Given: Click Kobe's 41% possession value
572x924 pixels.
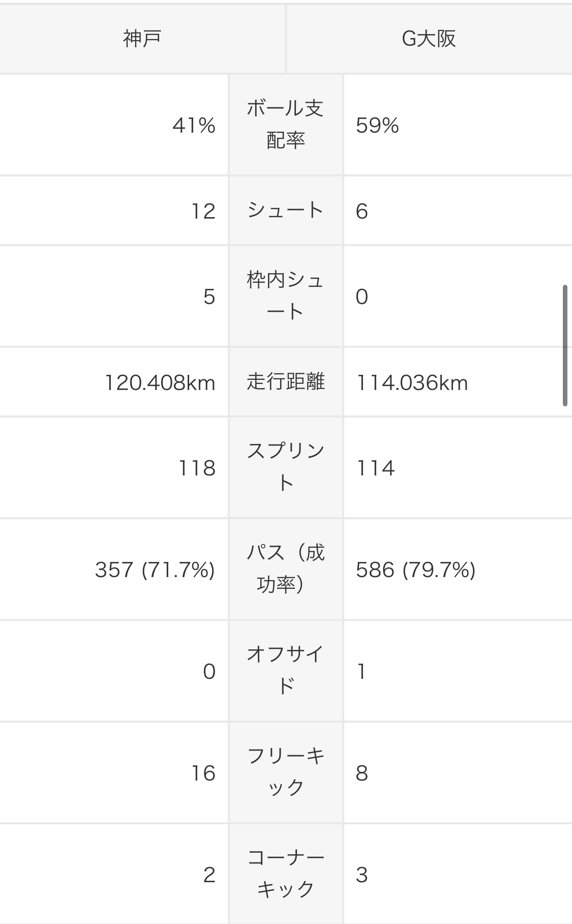Looking at the screenshot, I should point(194,125).
